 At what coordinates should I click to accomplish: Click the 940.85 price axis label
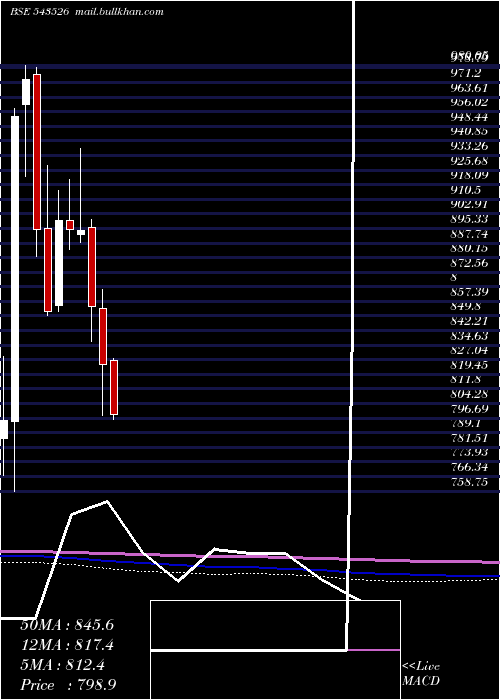click(x=469, y=131)
